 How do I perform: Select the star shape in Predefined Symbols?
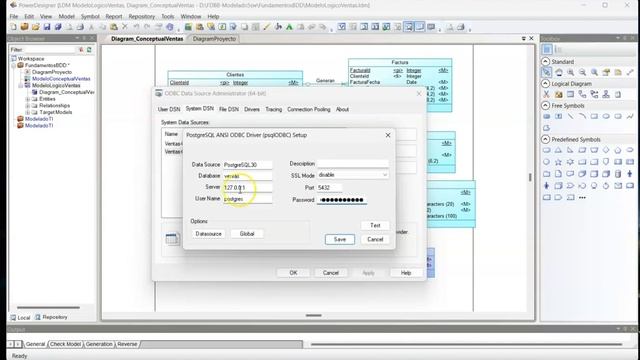559,162
